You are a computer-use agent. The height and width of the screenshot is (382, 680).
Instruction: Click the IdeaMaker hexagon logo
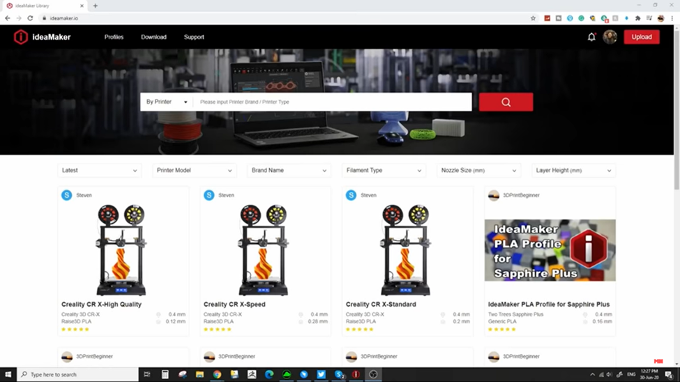click(20, 37)
